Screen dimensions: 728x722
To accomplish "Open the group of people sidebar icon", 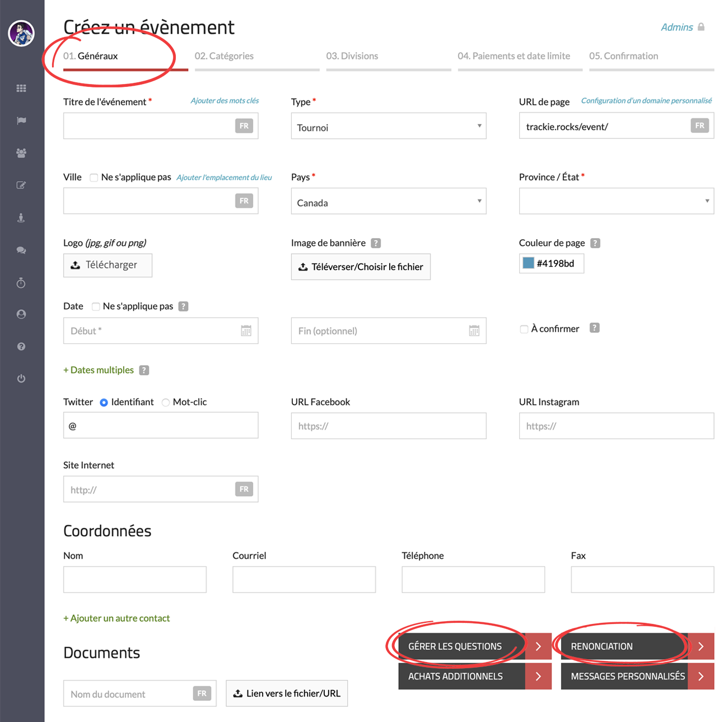I will click(21, 153).
